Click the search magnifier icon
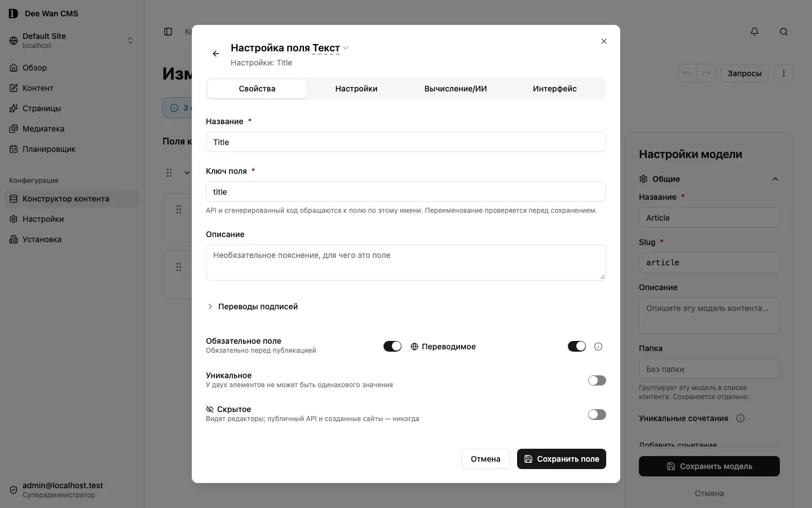The width and height of the screenshot is (812, 508). (784, 32)
